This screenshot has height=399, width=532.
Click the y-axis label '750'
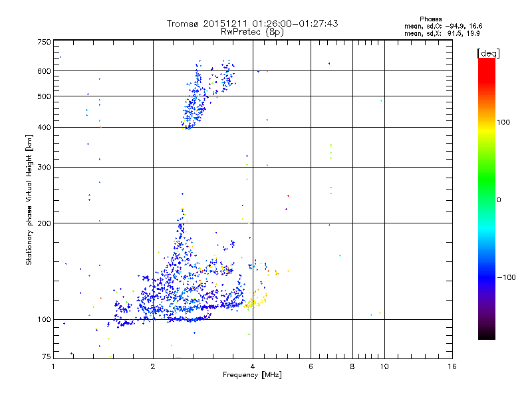[x=44, y=42]
